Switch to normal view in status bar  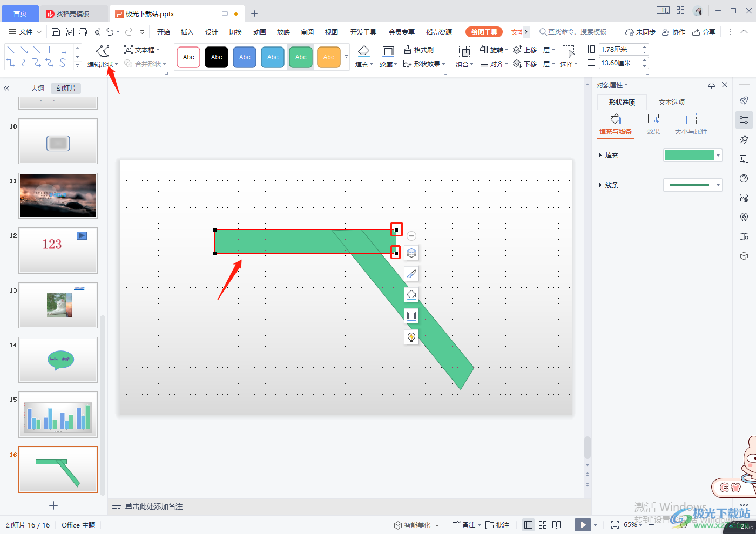click(529, 525)
